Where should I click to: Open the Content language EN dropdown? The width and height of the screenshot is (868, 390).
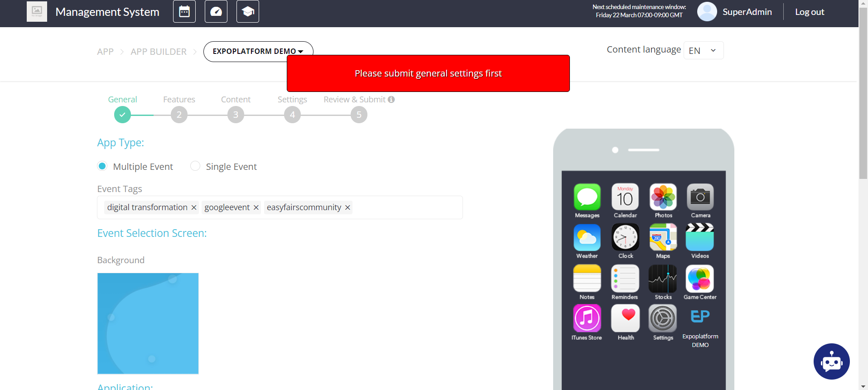pos(703,51)
